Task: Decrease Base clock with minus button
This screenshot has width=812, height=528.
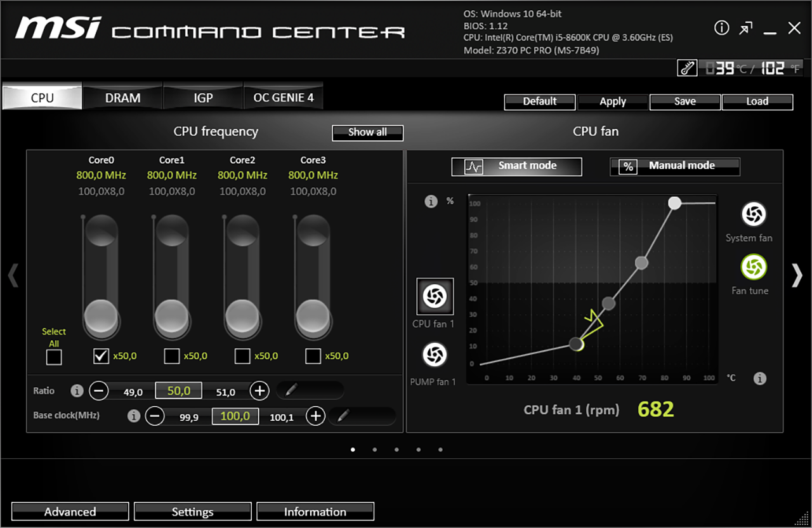Action: pyautogui.click(x=155, y=416)
